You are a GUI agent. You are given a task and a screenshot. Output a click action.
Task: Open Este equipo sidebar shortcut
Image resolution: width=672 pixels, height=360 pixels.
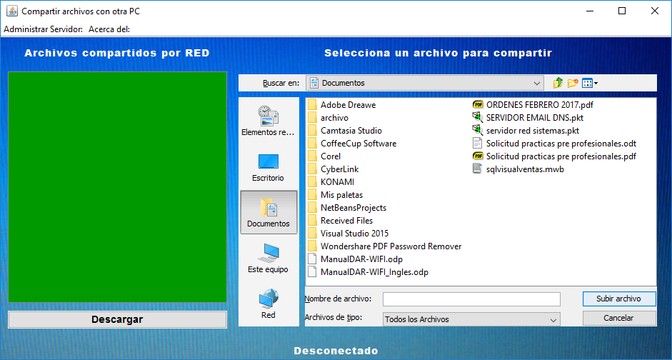point(268,258)
